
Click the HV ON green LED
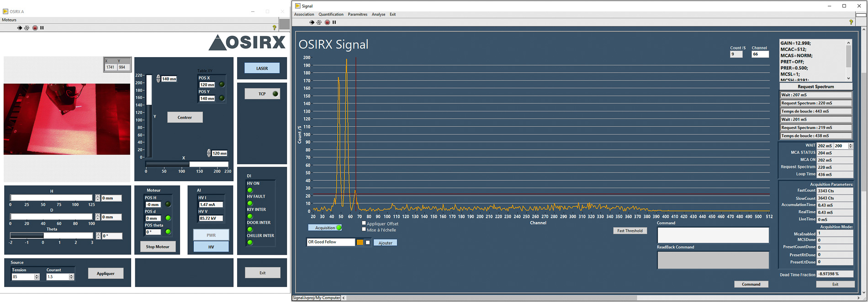tap(250, 190)
